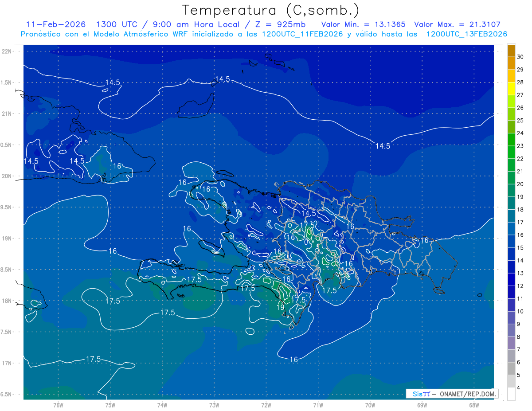Click the '73W' longitude axis label
Viewport: 532px width, 411px height.
point(214,405)
